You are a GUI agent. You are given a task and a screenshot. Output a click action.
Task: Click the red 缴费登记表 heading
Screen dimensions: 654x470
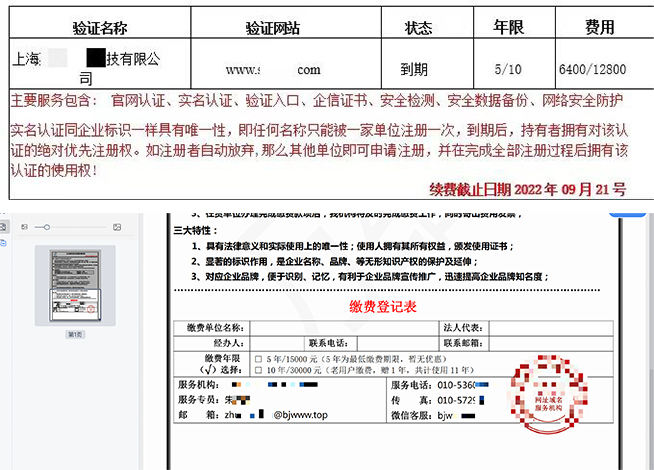pyautogui.click(x=383, y=307)
